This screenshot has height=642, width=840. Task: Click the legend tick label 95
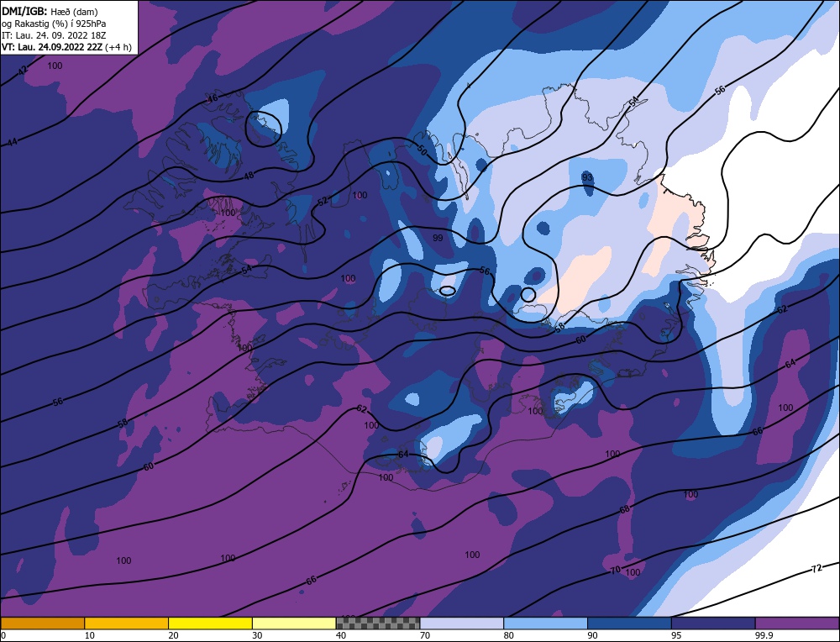tap(676, 635)
